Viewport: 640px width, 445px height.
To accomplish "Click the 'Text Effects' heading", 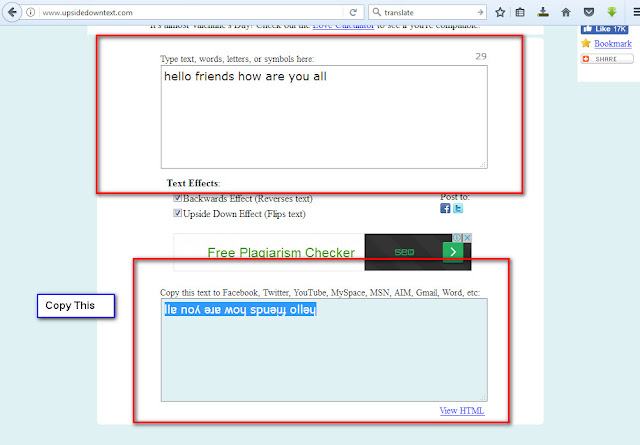I will click(193, 183).
